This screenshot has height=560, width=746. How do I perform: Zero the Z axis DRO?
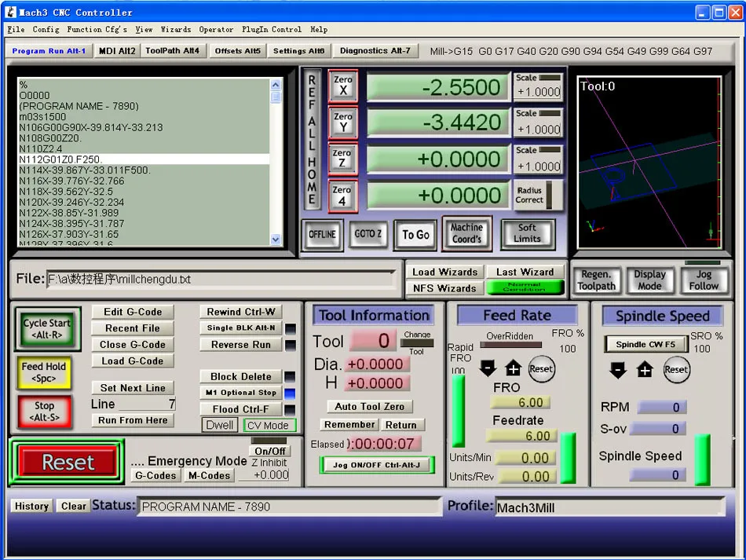342,159
